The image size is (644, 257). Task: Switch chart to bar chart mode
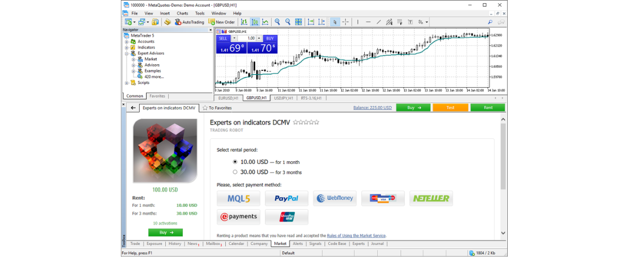(x=244, y=22)
